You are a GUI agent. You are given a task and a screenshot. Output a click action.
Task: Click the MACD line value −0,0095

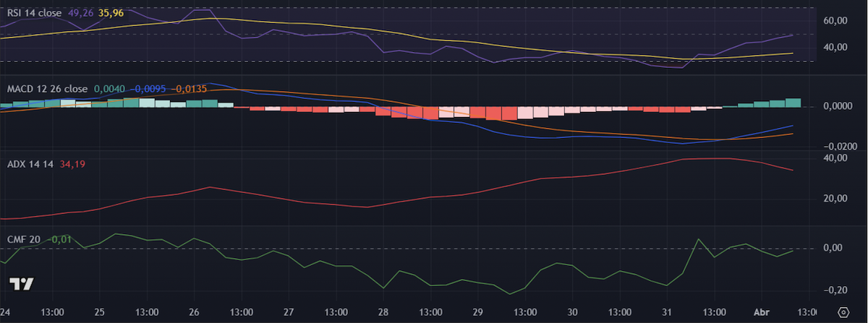pyautogui.click(x=149, y=89)
